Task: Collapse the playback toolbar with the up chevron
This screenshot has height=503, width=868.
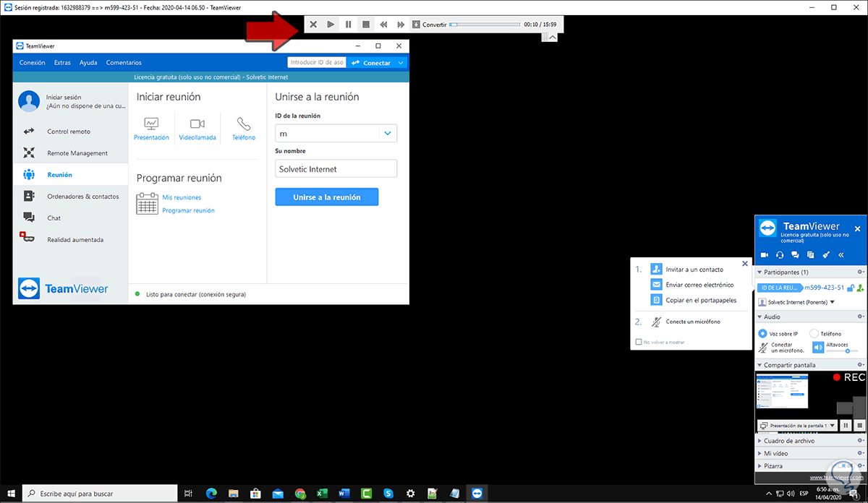Action: 553,37
